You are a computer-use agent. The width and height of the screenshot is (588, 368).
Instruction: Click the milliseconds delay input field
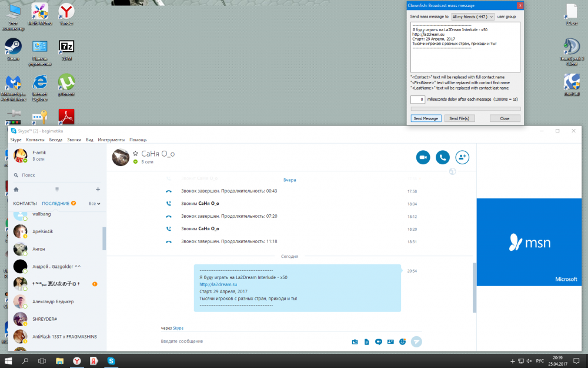[417, 100]
